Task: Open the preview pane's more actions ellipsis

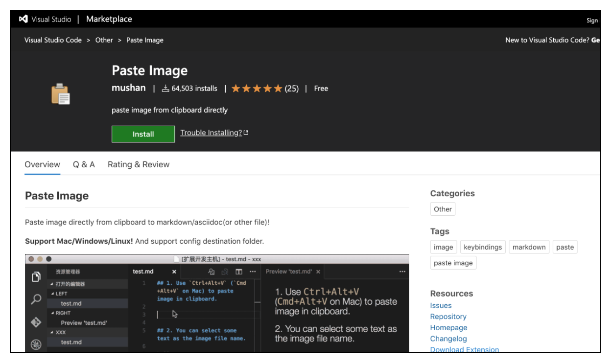Action: [402, 272]
